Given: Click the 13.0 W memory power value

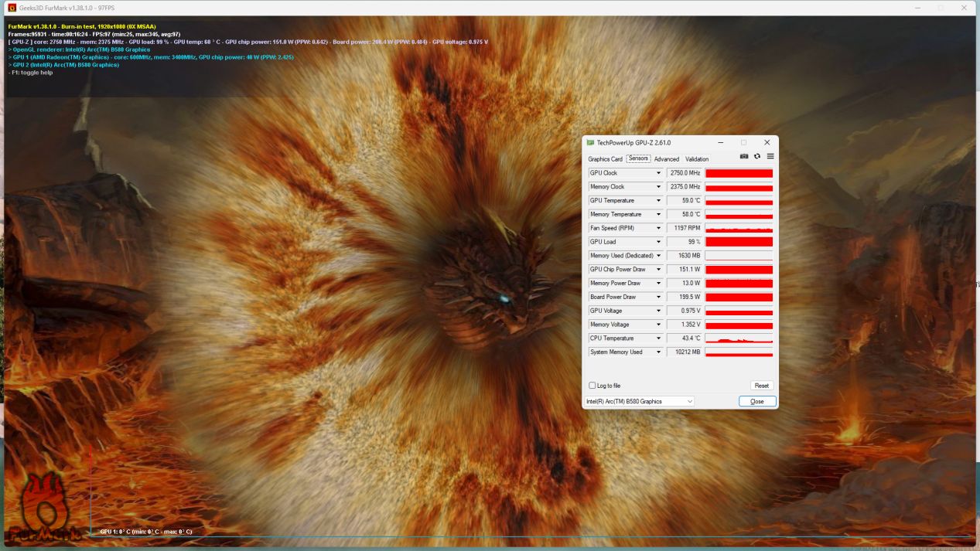Looking at the screenshot, I should (685, 284).
